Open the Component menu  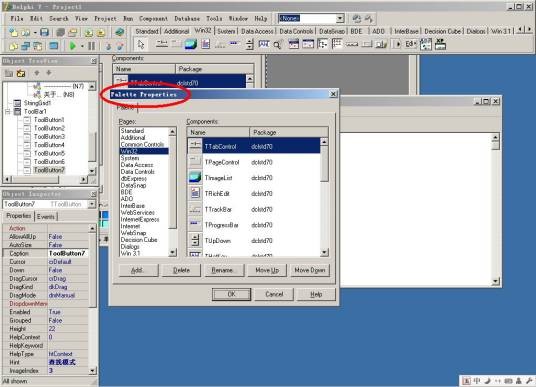(153, 18)
